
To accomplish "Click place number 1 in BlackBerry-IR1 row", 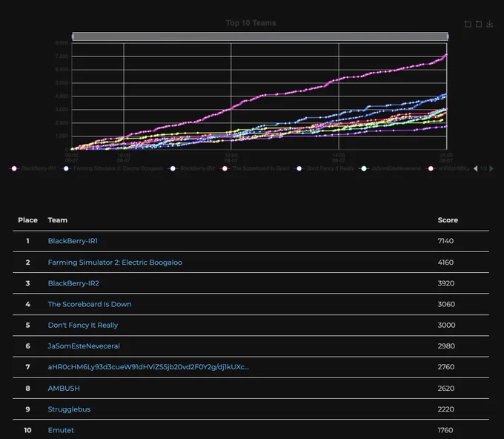I will point(27,241).
